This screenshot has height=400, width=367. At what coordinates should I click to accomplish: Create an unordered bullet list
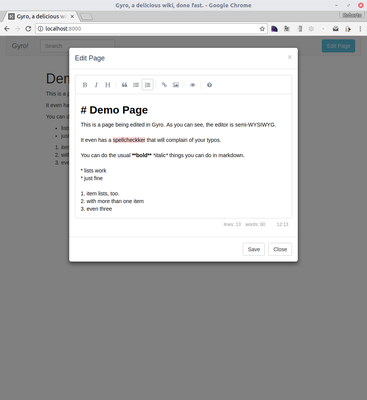pyautogui.click(x=136, y=85)
